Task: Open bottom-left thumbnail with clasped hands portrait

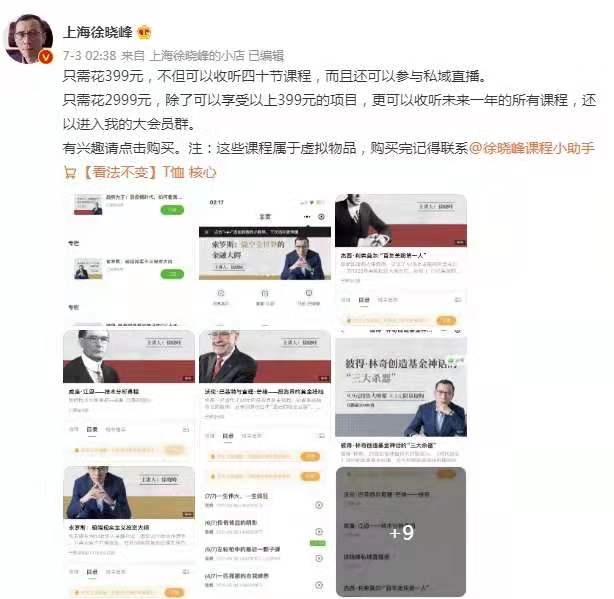Action: point(129,532)
